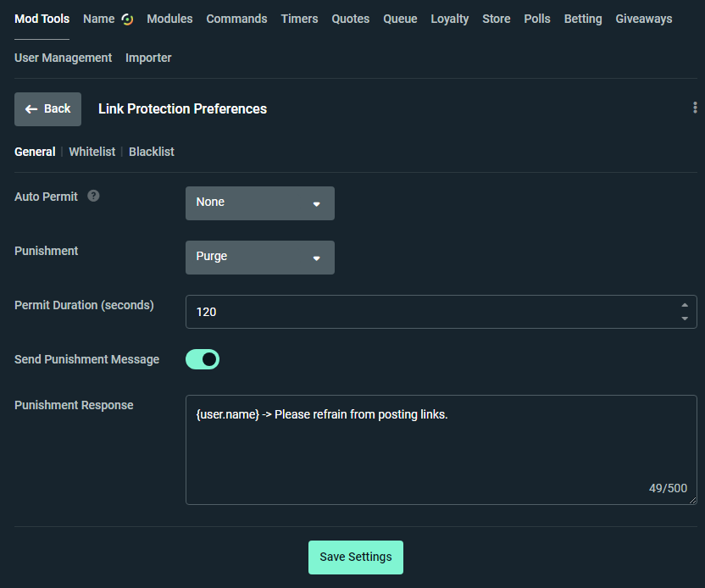The width and height of the screenshot is (705, 588).
Task: Open the Blacklist tab
Action: tap(151, 151)
